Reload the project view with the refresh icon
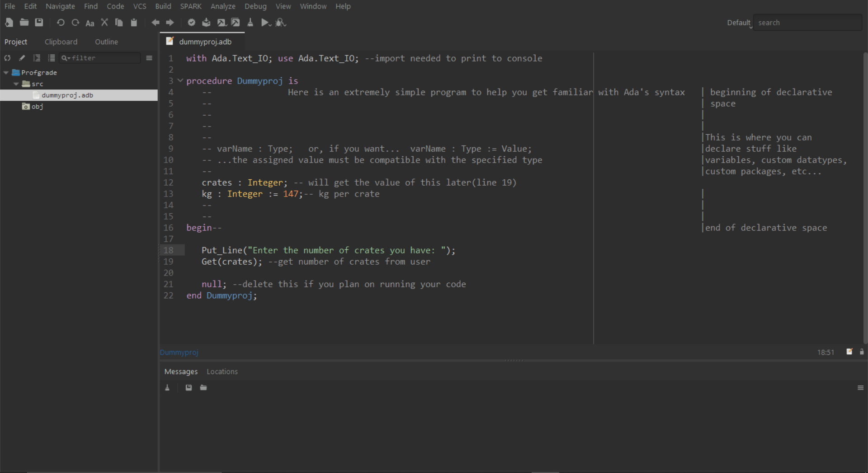868x473 pixels. coord(7,58)
